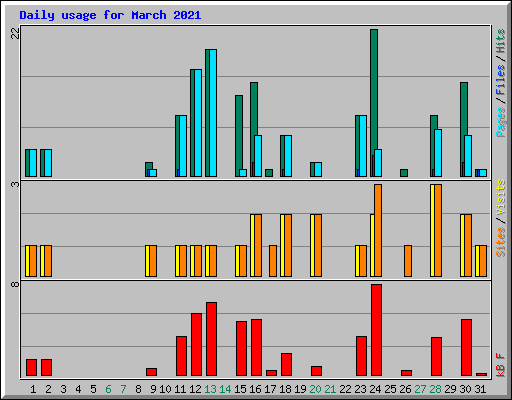Image resolution: width=512 pixels, height=400 pixels.
Task: Click the orange sites bar for day 26
Action: pyautogui.click(x=408, y=261)
